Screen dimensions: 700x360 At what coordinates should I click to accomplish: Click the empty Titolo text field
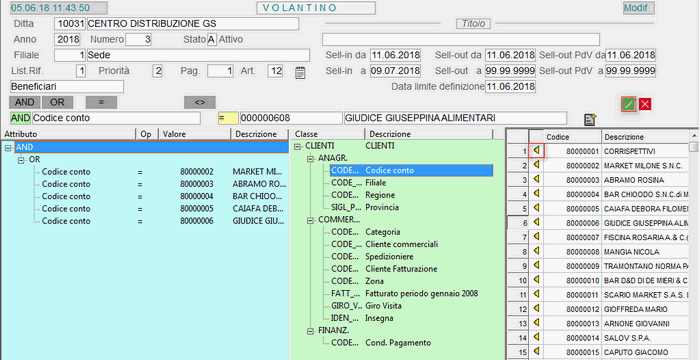[461, 39]
